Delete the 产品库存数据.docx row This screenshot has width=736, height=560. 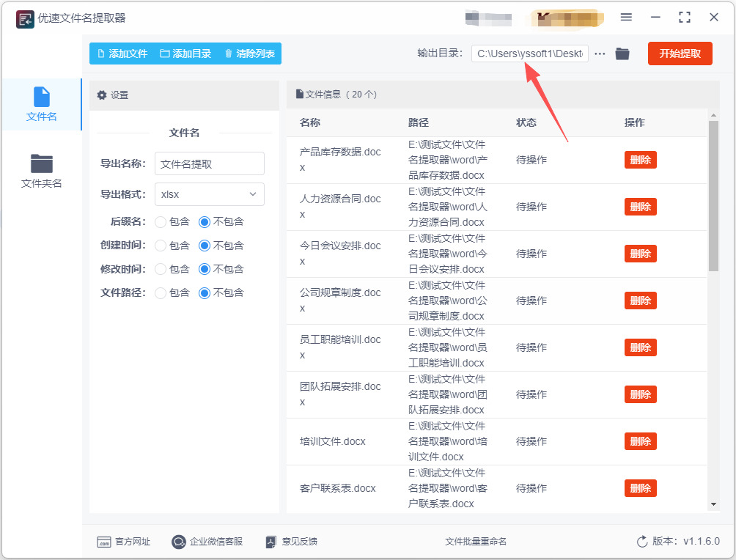(640, 160)
